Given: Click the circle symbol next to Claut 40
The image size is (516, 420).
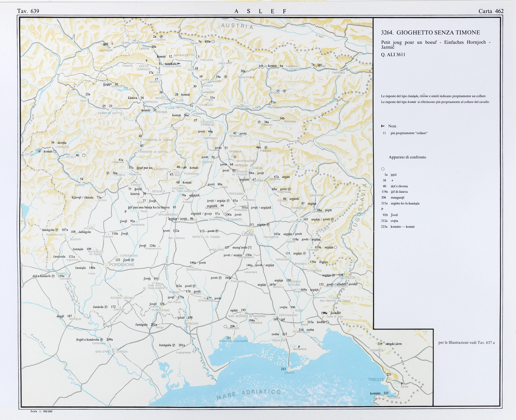Looking at the screenshot, I should pyautogui.click(x=84, y=155).
